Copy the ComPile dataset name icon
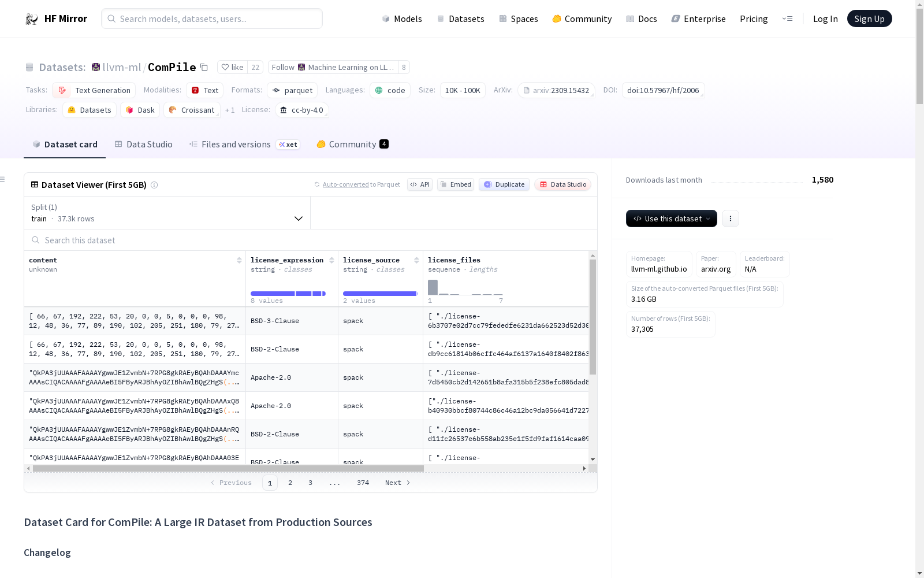The width and height of the screenshot is (924, 578). pyautogui.click(x=204, y=67)
